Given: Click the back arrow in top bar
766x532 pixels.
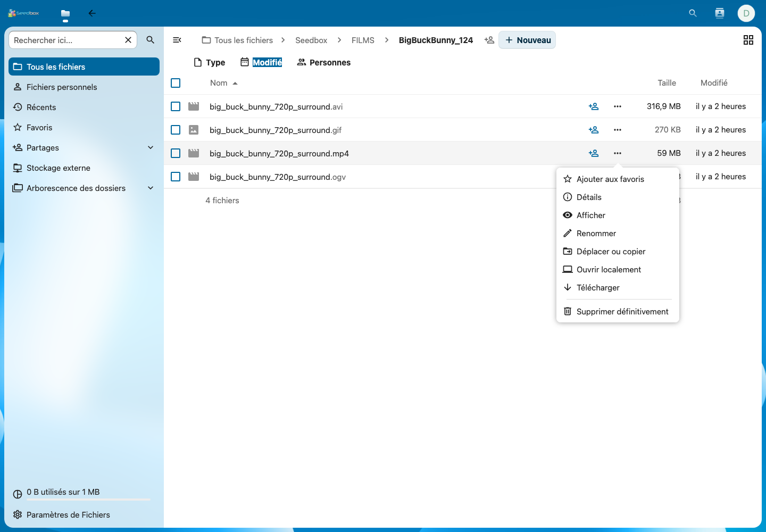Looking at the screenshot, I should [92, 13].
